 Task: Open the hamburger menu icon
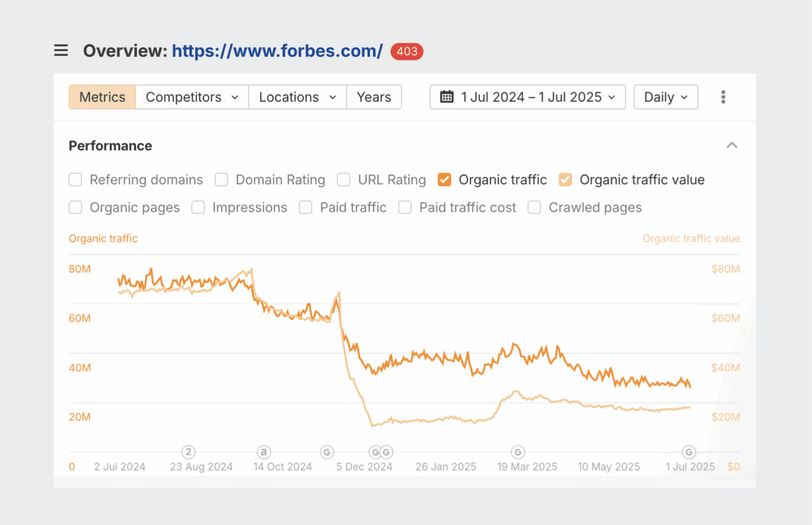pyautogui.click(x=61, y=51)
